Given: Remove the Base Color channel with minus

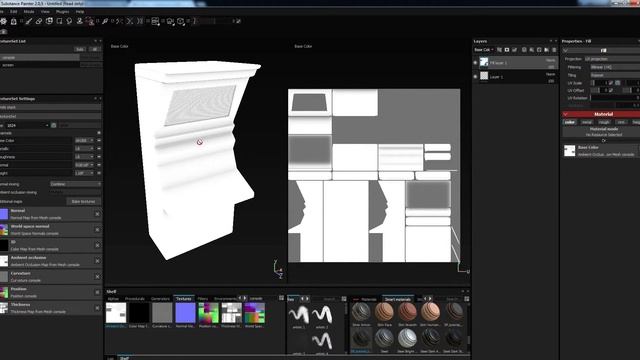Looking at the screenshot, I should click(99, 140).
